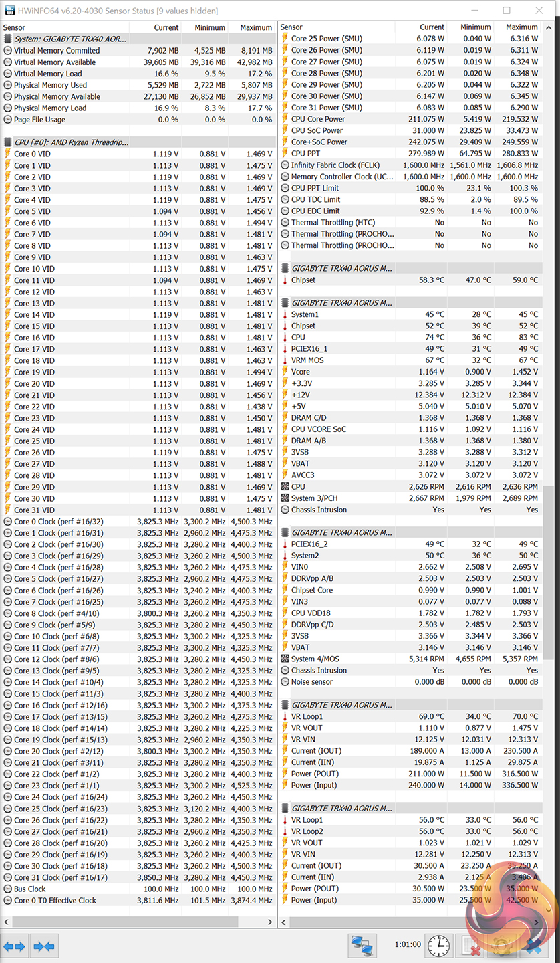560x963 pixels.
Task: Select the CPU TDC Limit row
Action: coord(410,199)
